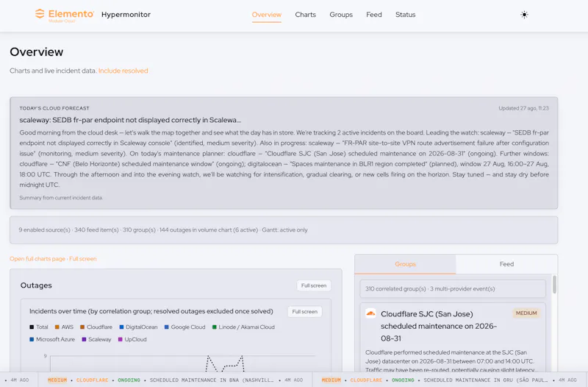The width and height of the screenshot is (588, 387).
Task: Click the Elemento logo icon
Action: pos(40,14)
